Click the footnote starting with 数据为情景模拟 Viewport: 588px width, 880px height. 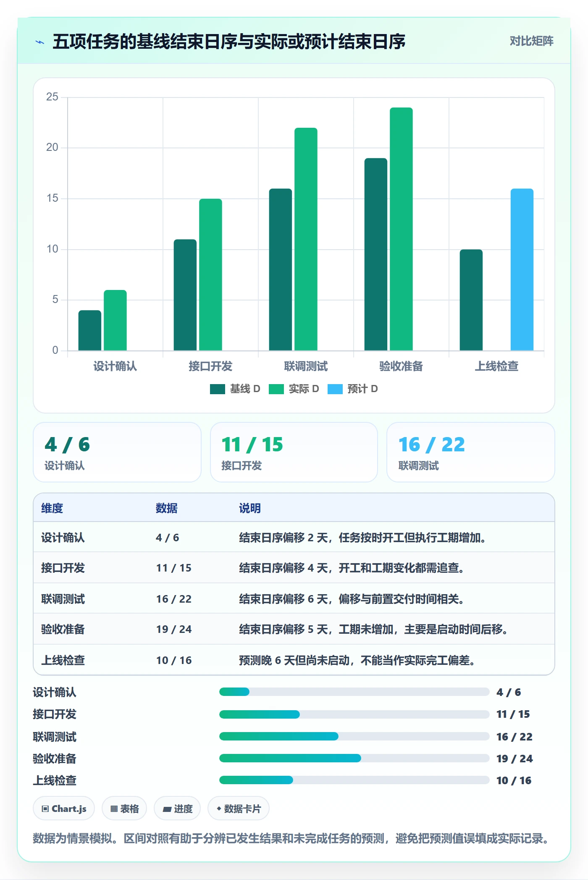click(x=291, y=838)
